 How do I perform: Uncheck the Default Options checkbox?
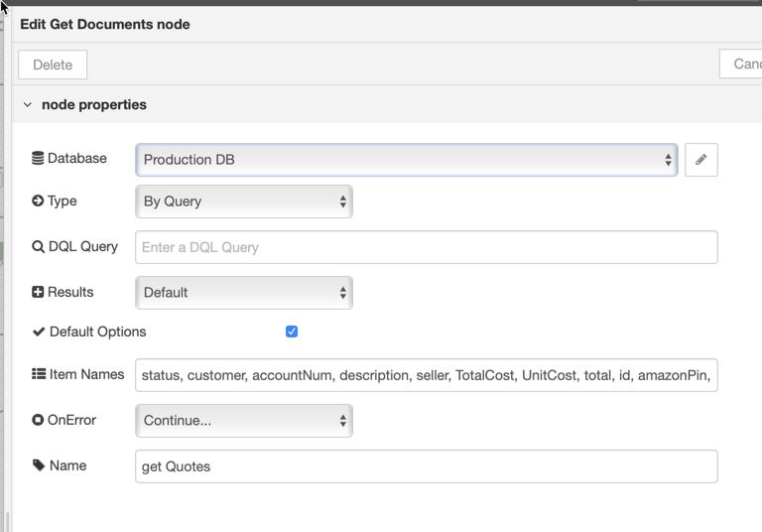(292, 332)
